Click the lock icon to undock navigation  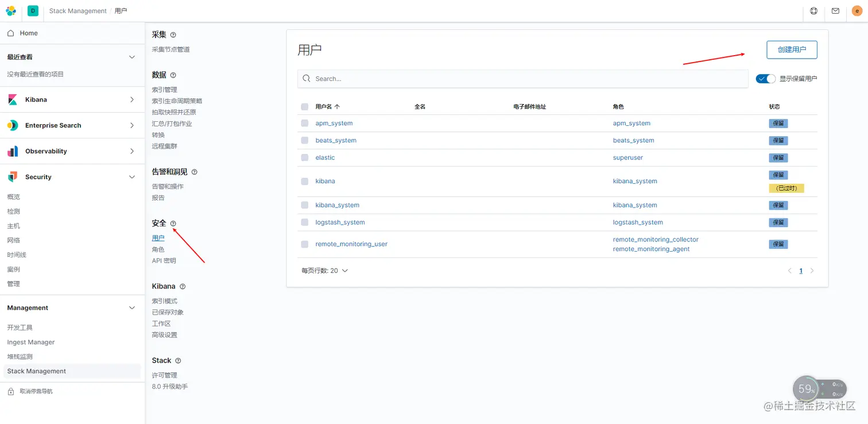[10, 391]
